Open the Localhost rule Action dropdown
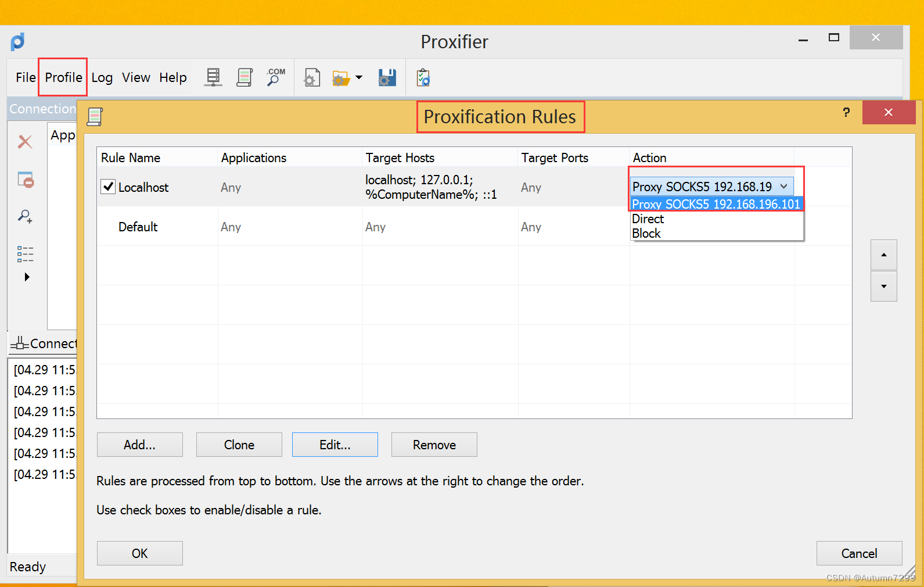 click(712, 187)
